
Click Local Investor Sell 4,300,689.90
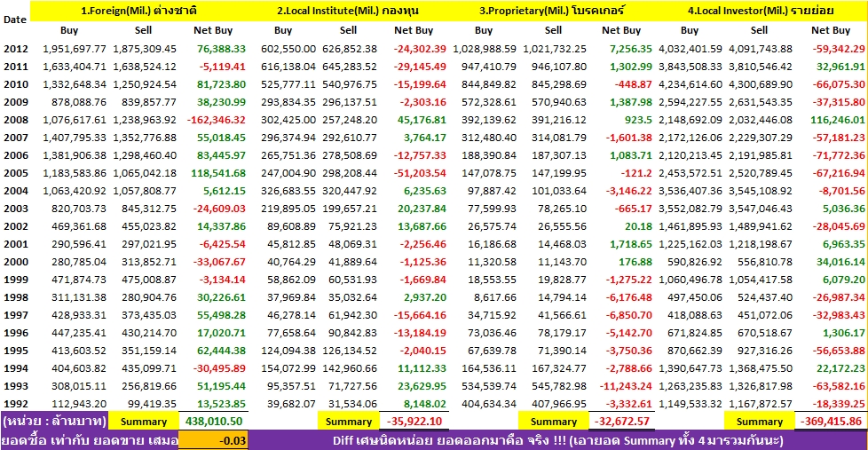(x=760, y=84)
